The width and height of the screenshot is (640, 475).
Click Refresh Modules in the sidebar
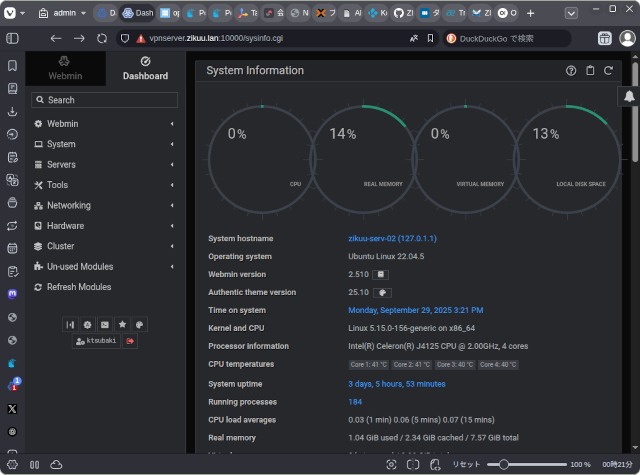point(78,287)
